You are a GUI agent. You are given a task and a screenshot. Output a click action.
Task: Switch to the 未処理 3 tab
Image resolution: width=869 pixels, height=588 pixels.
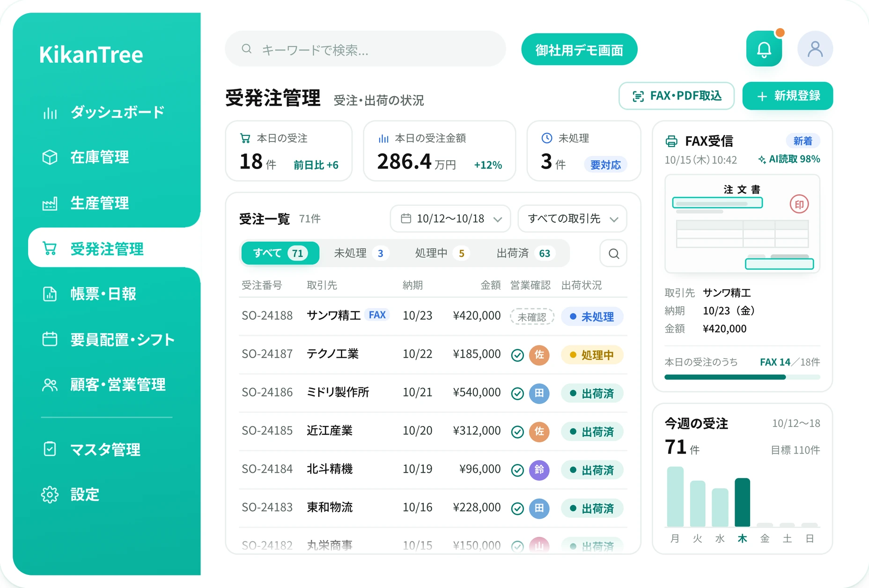tap(361, 253)
